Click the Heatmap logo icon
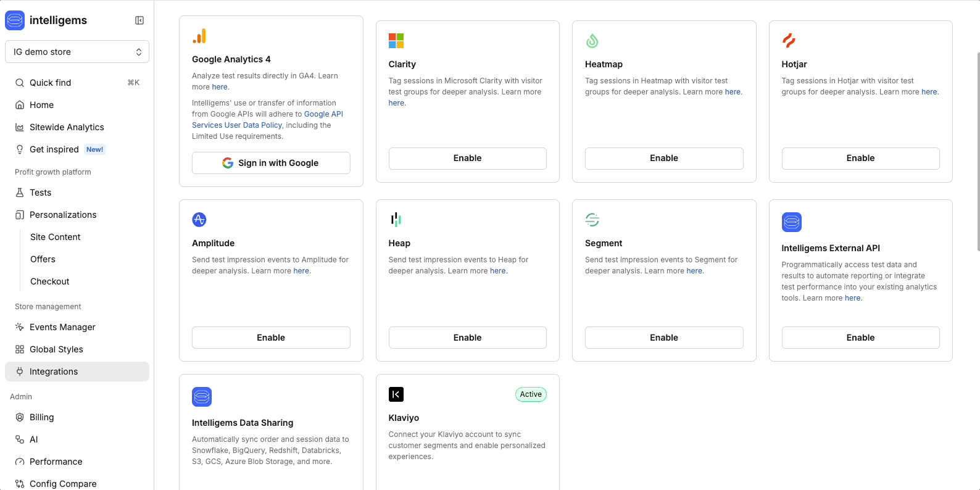Image resolution: width=980 pixels, height=490 pixels. [592, 41]
